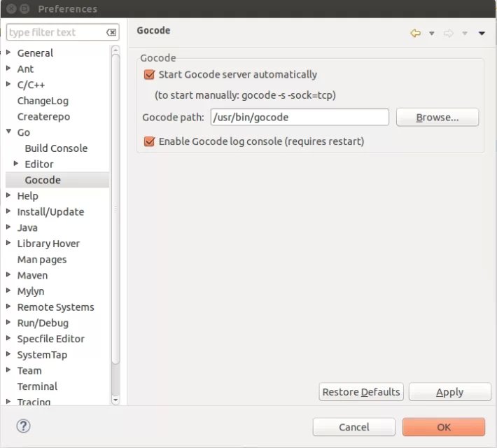Viewport: 497px width, 448px height.
Task: Expand the Library Hover tree node
Action: [8, 243]
